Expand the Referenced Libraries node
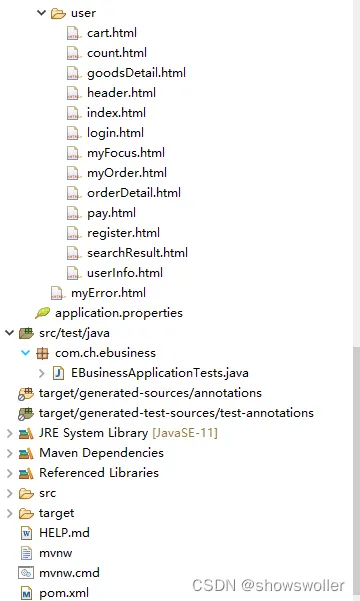Screen dimensions: 360x601 tap(10, 473)
